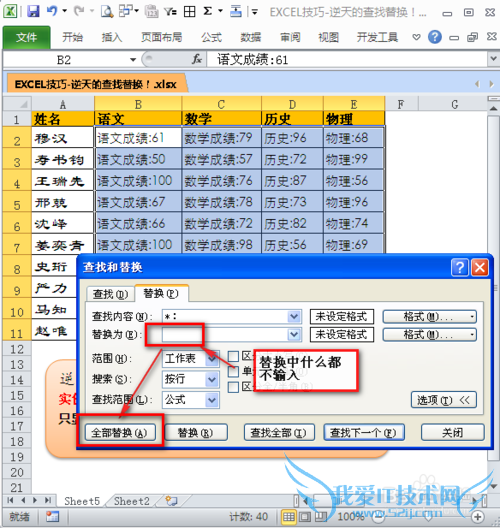Screen dimensions: 500x528
Task: Click the Undo arrow icon
Action: (51, 11)
